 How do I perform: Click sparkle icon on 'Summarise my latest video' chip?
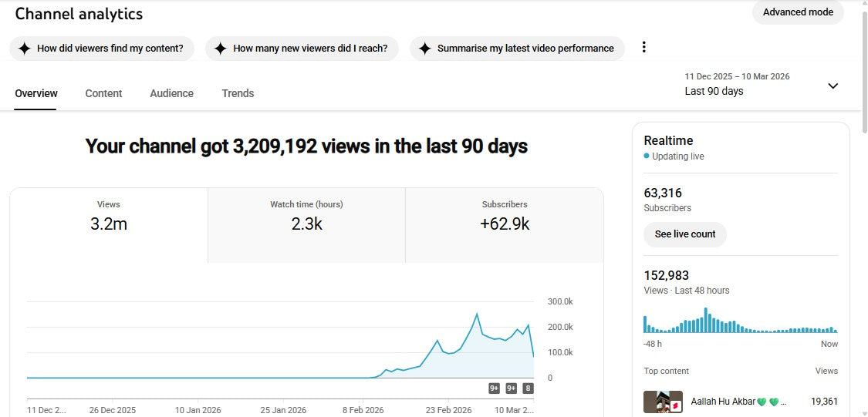[x=424, y=49]
